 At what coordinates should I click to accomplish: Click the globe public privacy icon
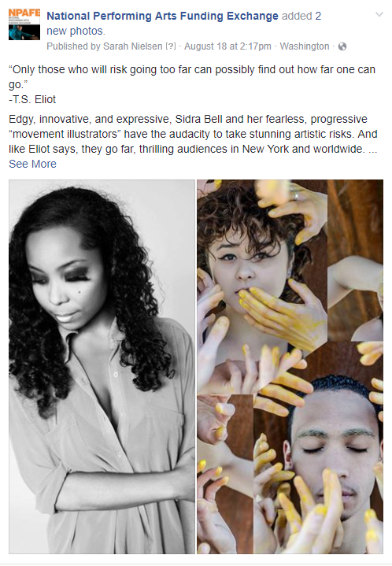[342, 46]
